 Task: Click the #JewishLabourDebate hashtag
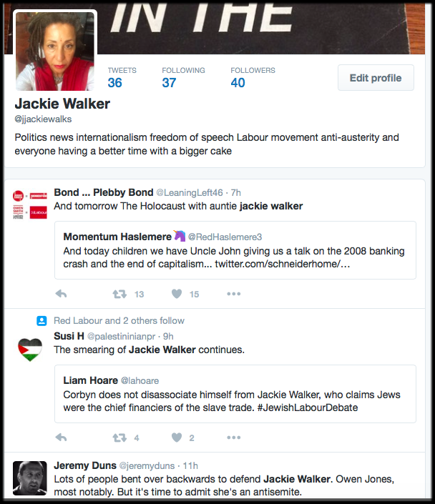tap(307, 407)
